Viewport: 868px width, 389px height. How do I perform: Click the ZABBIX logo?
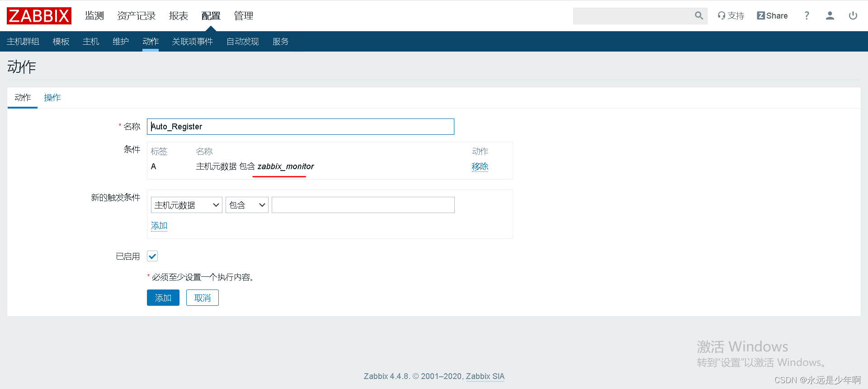tap(39, 16)
